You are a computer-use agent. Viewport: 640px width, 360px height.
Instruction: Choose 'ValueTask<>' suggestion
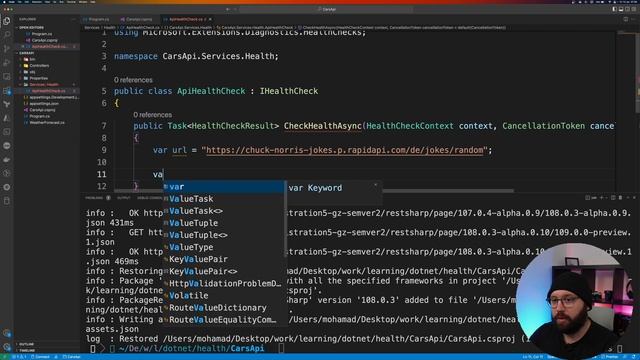point(224,211)
